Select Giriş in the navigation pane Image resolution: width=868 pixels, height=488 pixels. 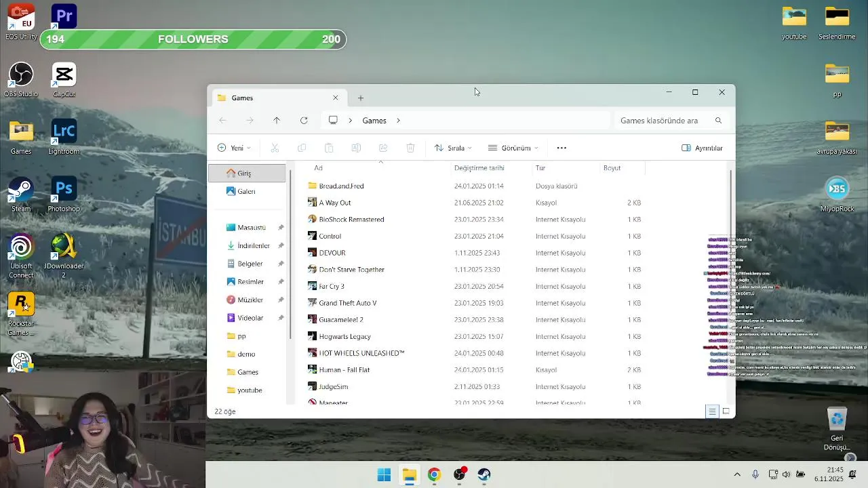tap(247, 173)
